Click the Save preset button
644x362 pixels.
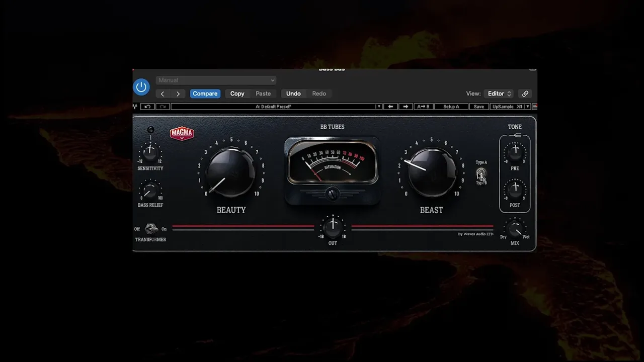(x=479, y=107)
